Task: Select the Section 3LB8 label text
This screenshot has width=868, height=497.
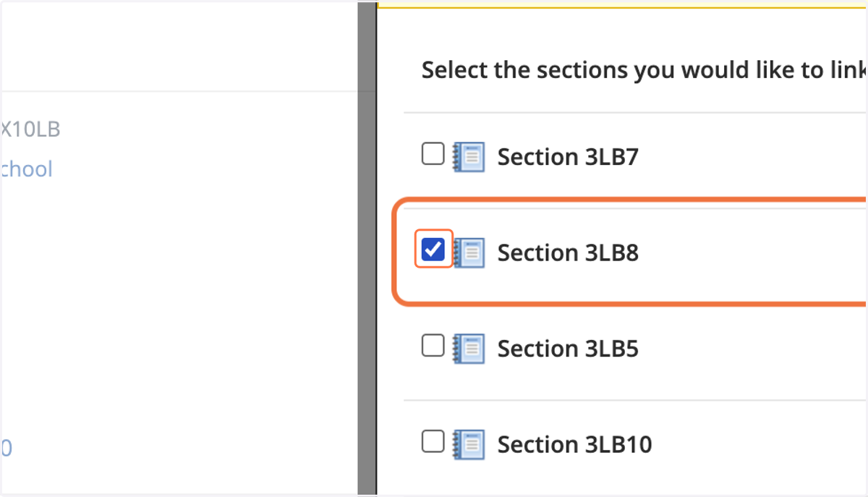Action: pyautogui.click(x=568, y=253)
